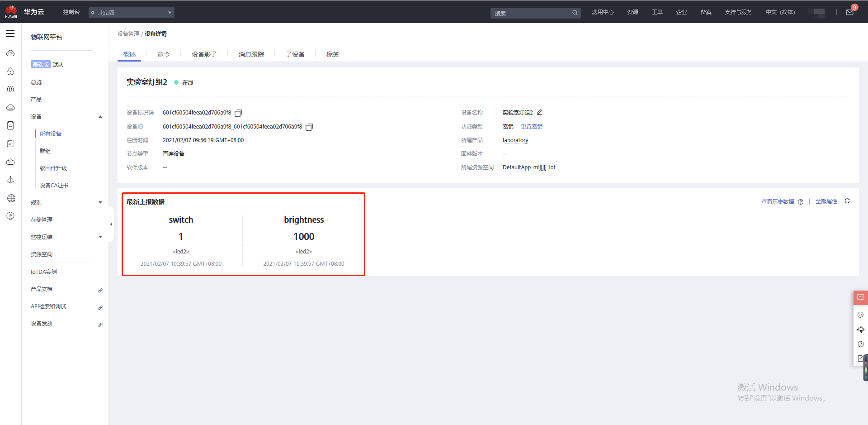868x425 pixels.
Task: Expand the 监控运维 menu section
Action: 100,237
